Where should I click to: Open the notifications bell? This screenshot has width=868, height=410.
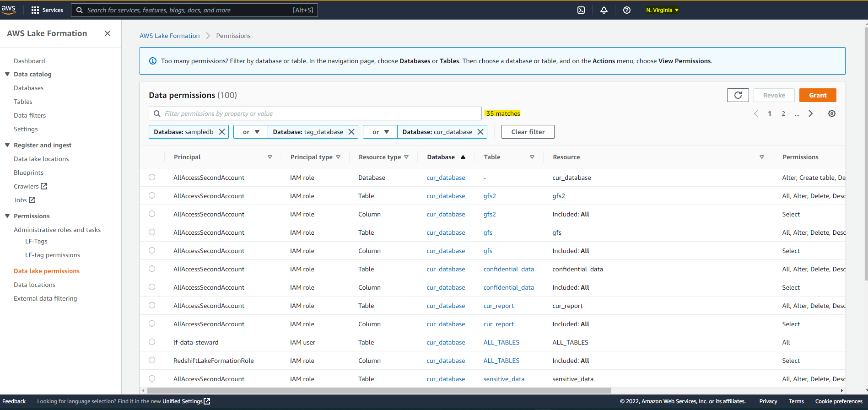point(604,10)
